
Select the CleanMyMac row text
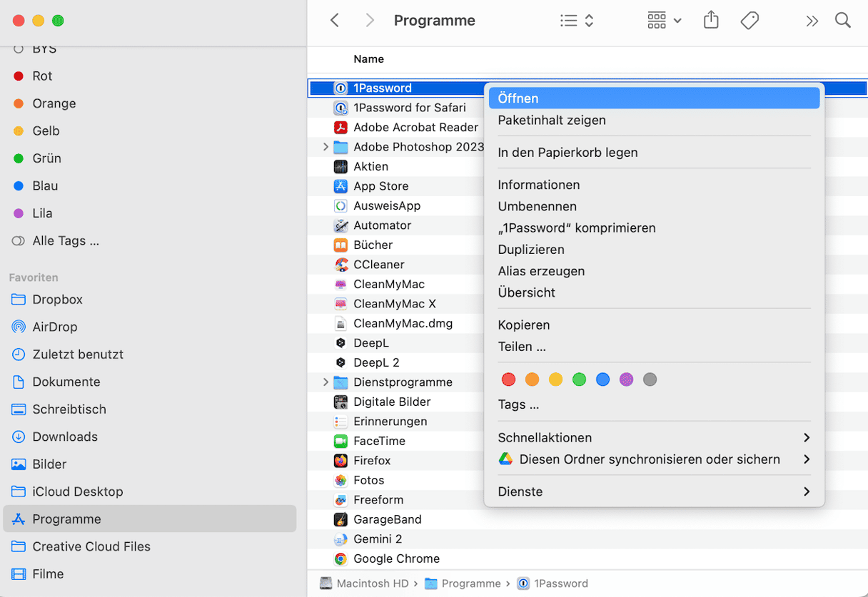coord(390,284)
